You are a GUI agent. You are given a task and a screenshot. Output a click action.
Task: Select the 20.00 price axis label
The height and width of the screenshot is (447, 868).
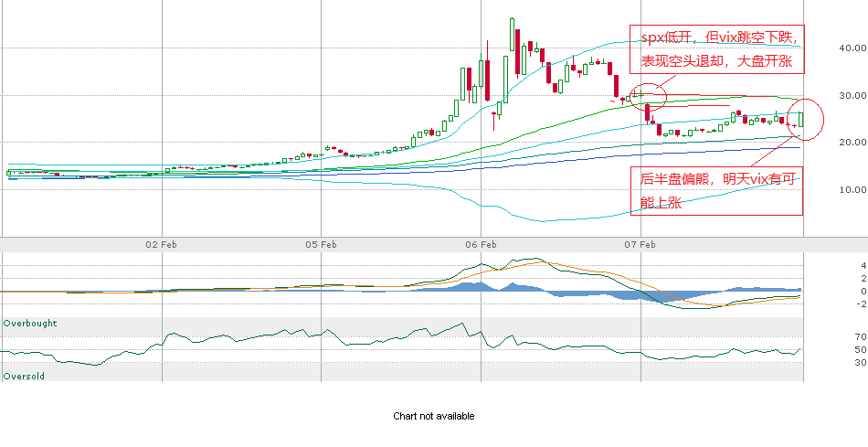click(x=850, y=143)
